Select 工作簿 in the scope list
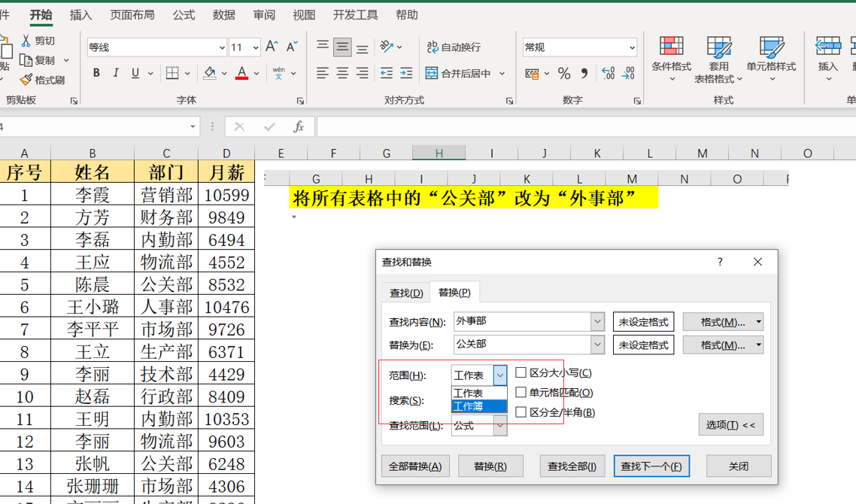 (x=478, y=406)
